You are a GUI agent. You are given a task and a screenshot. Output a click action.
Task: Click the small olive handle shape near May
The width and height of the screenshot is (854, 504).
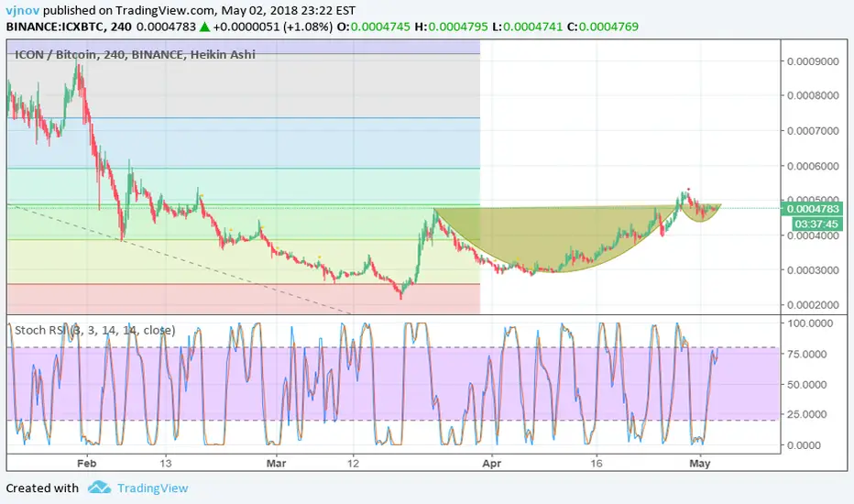[702, 214]
